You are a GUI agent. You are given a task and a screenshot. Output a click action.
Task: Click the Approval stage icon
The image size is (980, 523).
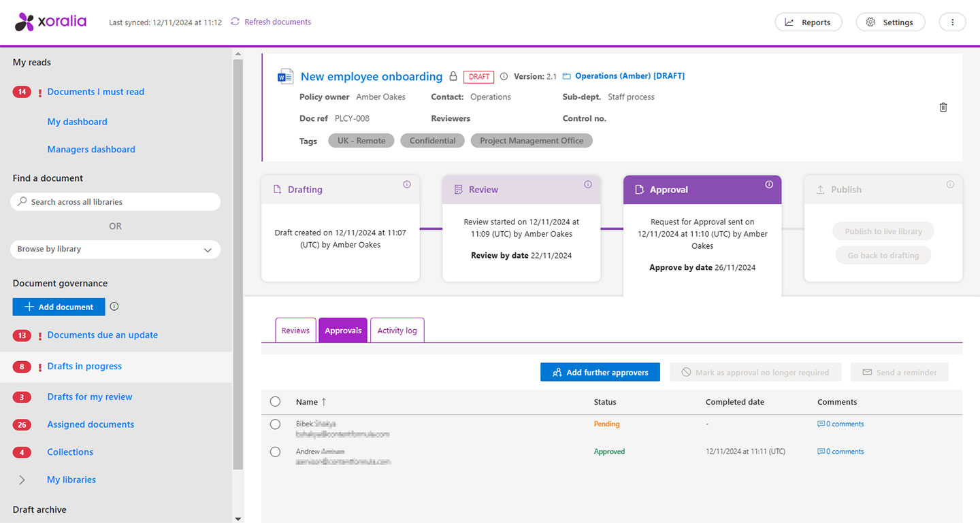(639, 190)
